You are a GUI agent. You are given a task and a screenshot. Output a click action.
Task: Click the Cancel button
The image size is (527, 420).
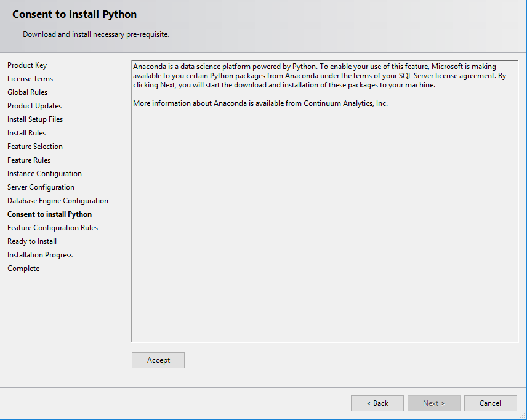point(490,403)
